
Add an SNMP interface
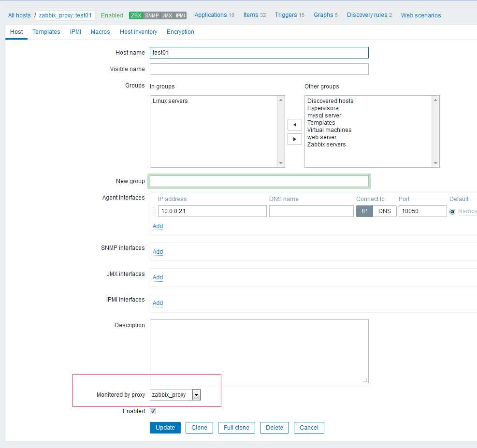coord(158,251)
